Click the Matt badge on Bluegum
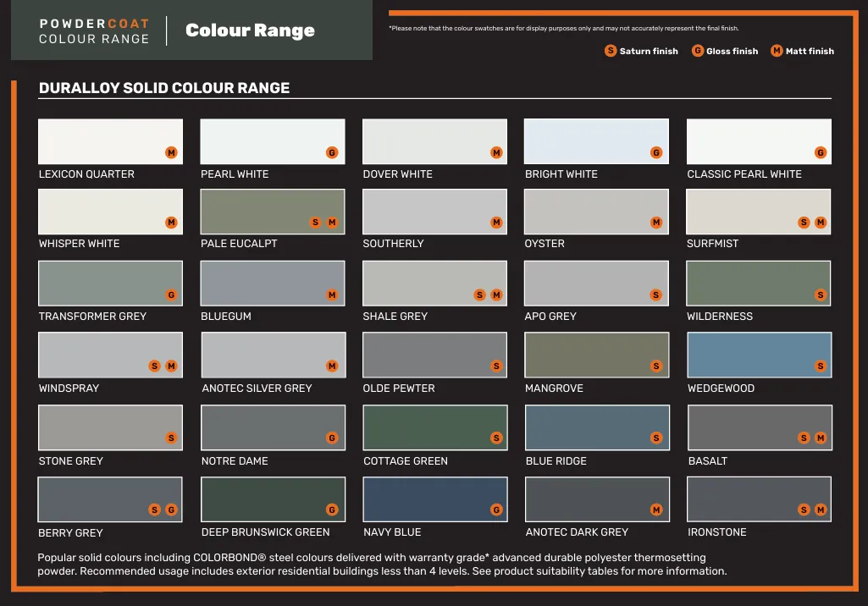 pyautogui.click(x=334, y=295)
